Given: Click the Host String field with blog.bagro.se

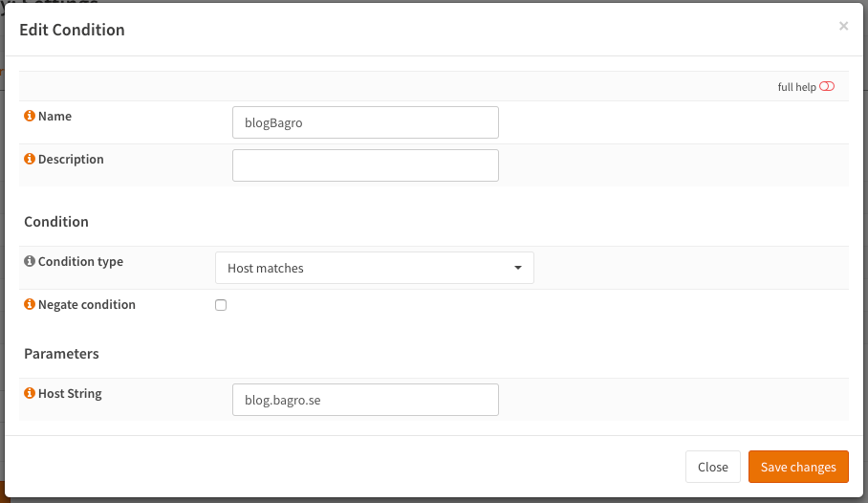Looking at the screenshot, I should 365,400.
